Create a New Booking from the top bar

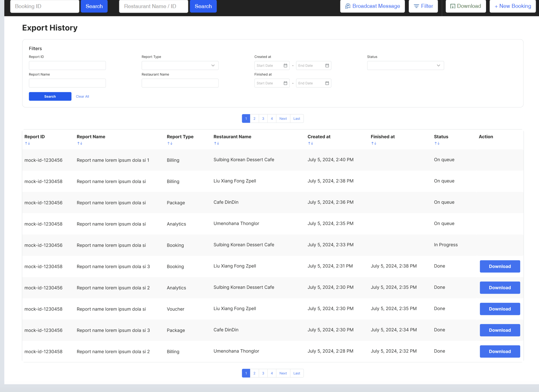(x=513, y=6)
